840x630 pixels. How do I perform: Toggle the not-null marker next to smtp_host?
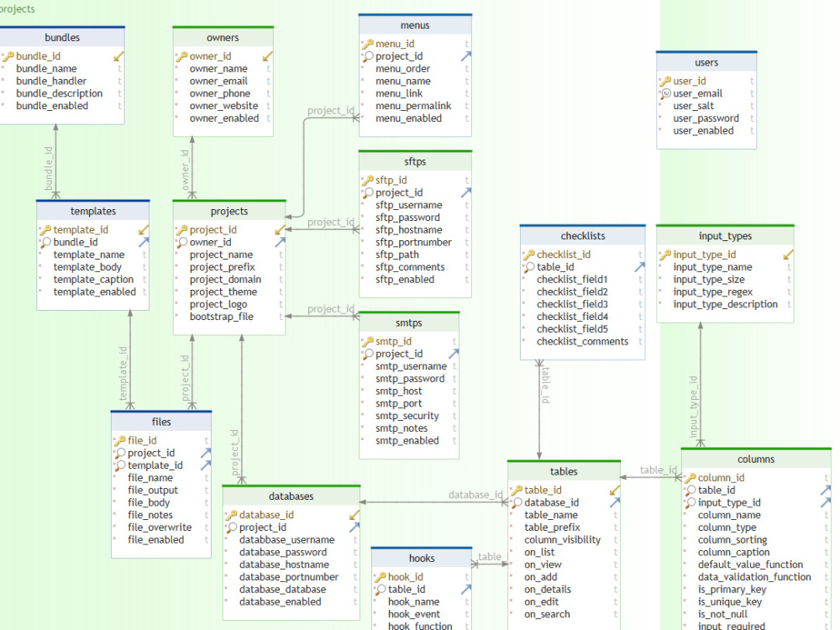click(360, 391)
